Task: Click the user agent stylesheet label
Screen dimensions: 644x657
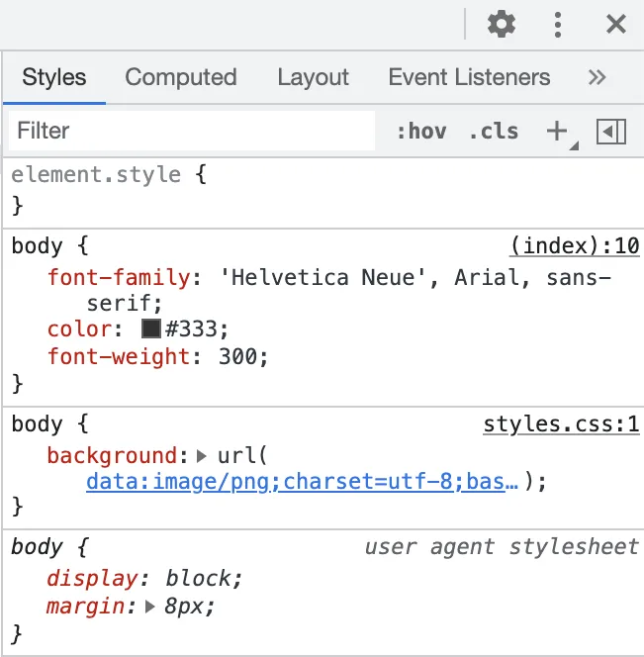Action: tap(502, 547)
